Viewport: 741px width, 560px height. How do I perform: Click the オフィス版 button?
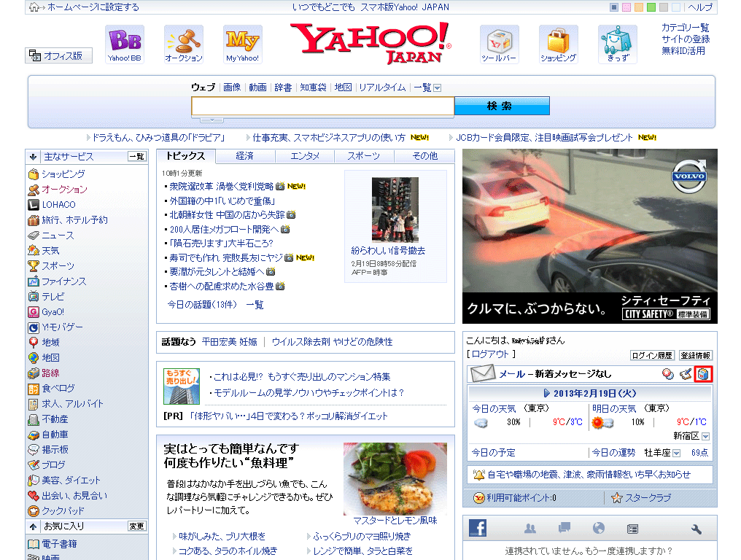pyautogui.click(x=58, y=55)
